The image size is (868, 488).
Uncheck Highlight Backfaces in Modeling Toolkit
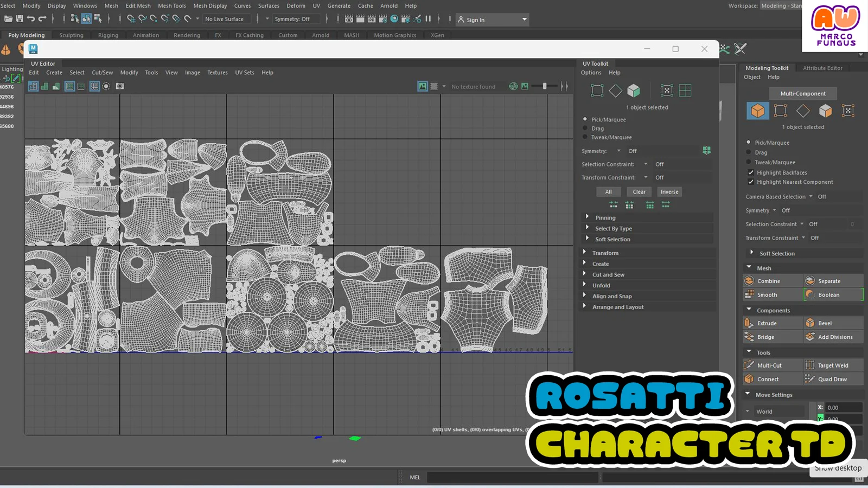751,172
